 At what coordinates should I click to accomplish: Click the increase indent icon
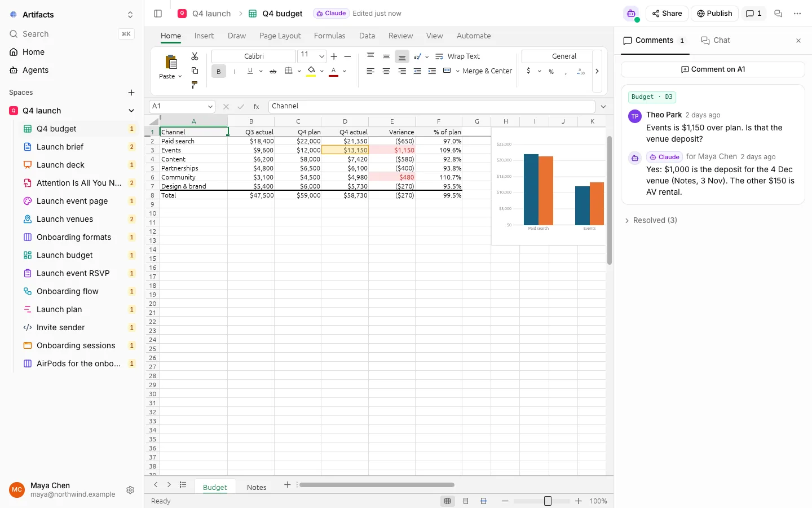coord(432,71)
